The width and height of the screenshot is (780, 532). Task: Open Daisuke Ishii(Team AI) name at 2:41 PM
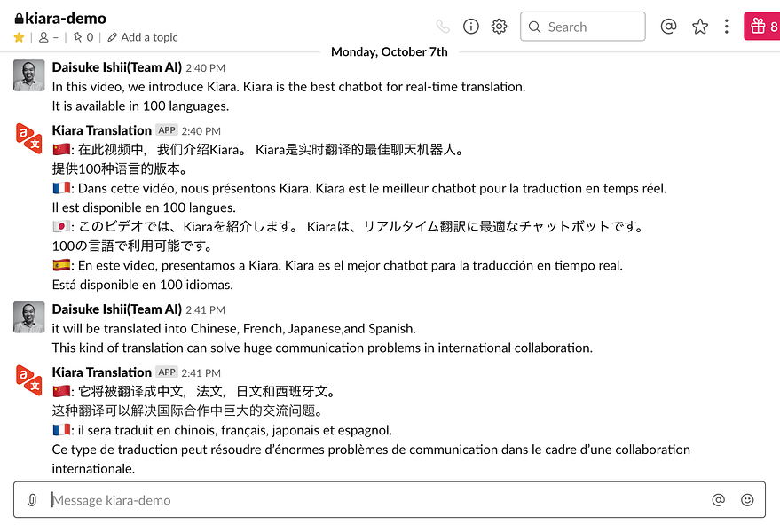(x=117, y=309)
